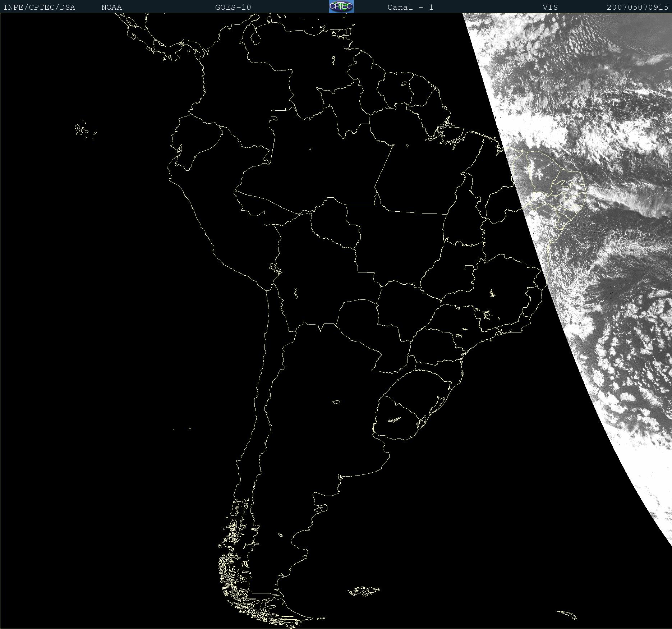Click the 200705070915 timestamp
672x629 pixels.
[x=638, y=7]
